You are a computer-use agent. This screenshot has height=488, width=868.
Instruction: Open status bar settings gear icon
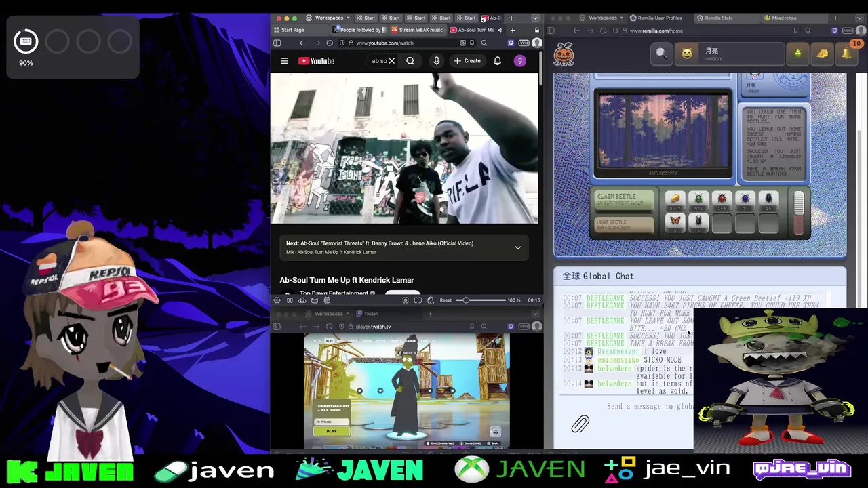[277, 300]
